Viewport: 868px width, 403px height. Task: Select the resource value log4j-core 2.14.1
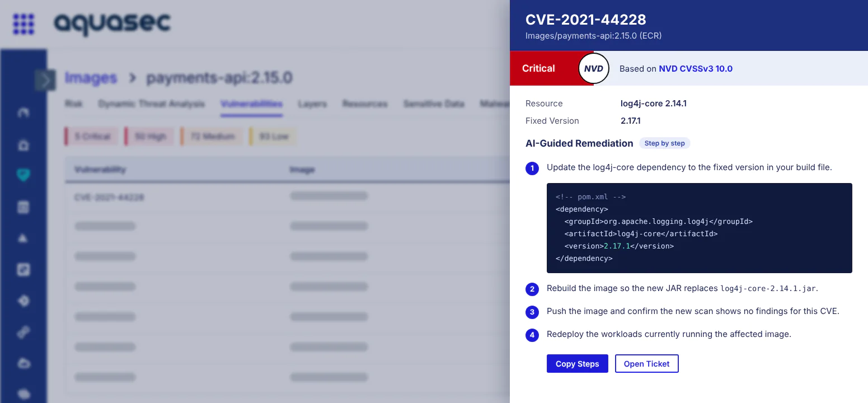[x=654, y=104]
